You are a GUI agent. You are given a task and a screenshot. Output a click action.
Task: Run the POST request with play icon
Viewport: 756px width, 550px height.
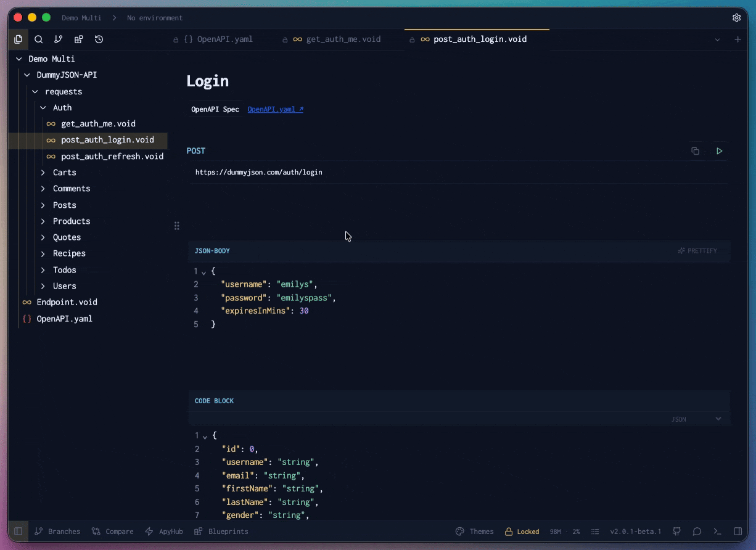[719, 151]
